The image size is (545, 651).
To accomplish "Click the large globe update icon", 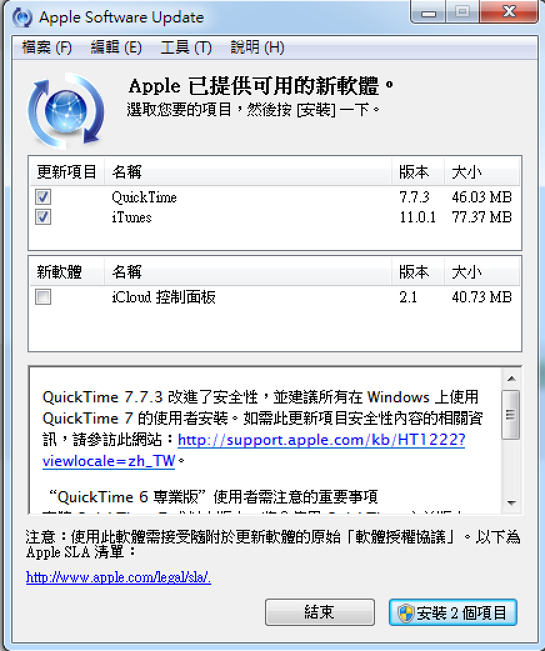I will click(x=66, y=111).
